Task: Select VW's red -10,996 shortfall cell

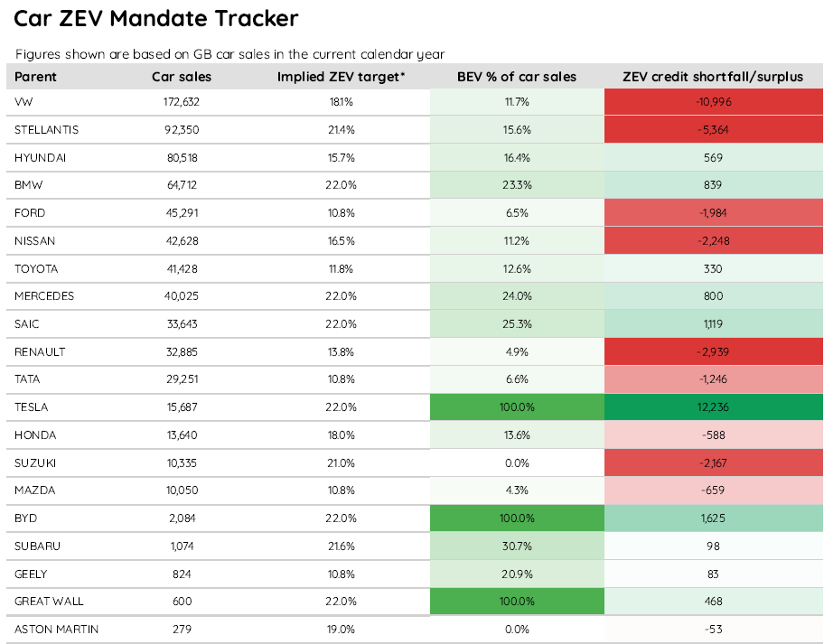Action: coord(713,102)
